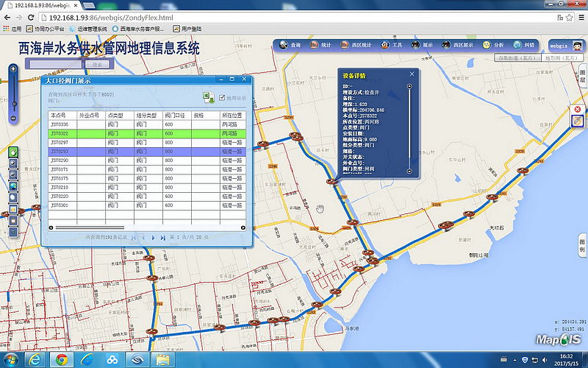The width and height of the screenshot is (588, 368).
Task: Click the zoom out minus button
Action: (13, 118)
